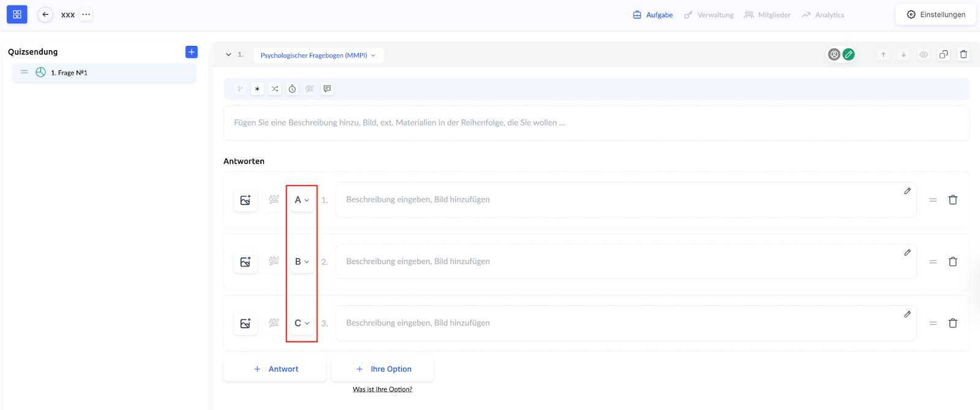Click the question description input field
The height and width of the screenshot is (410, 980).
(x=596, y=123)
